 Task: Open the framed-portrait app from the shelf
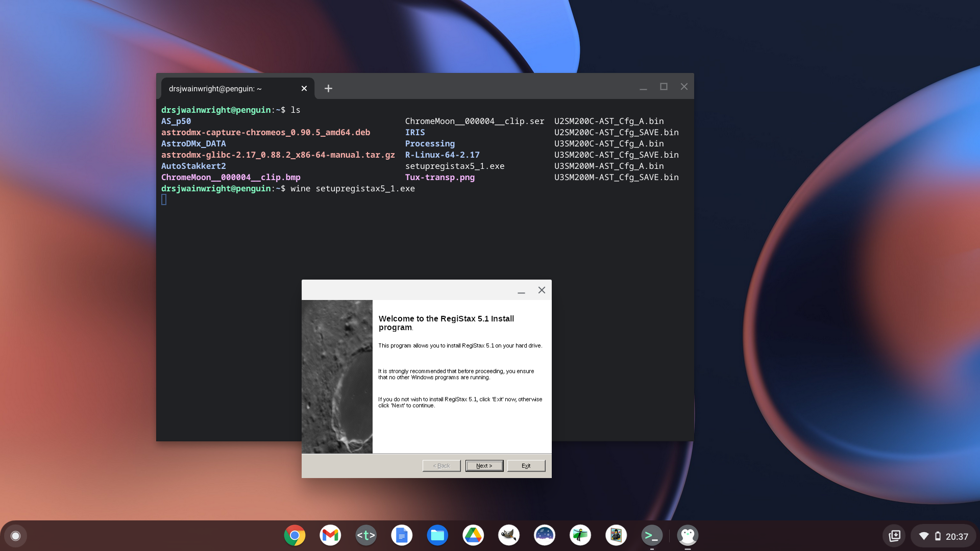click(616, 535)
